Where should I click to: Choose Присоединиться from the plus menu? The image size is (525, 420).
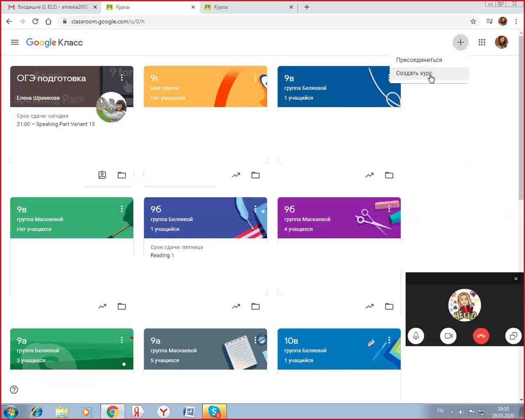(x=419, y=60)
